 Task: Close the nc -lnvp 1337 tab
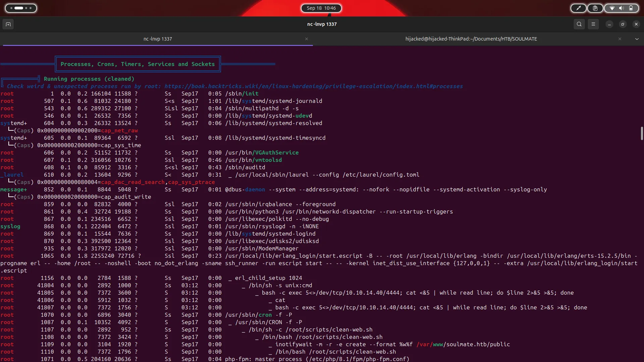pos(306,39)
